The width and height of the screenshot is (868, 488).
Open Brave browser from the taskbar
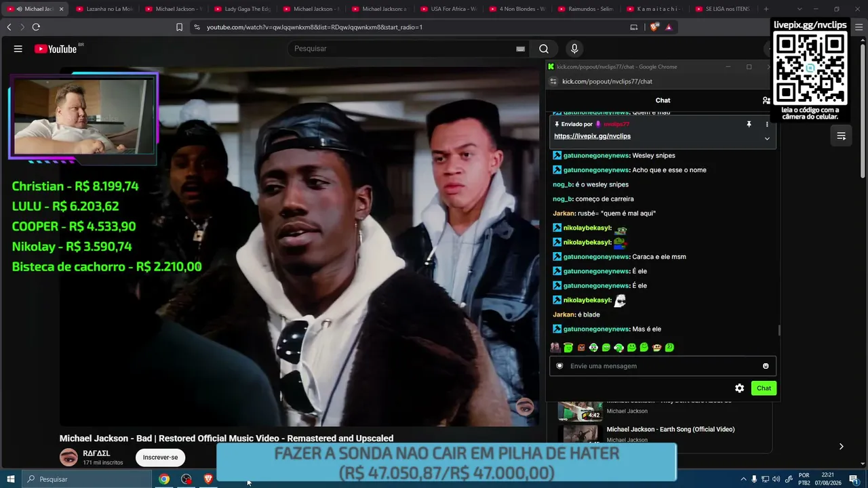coord(208,479)
